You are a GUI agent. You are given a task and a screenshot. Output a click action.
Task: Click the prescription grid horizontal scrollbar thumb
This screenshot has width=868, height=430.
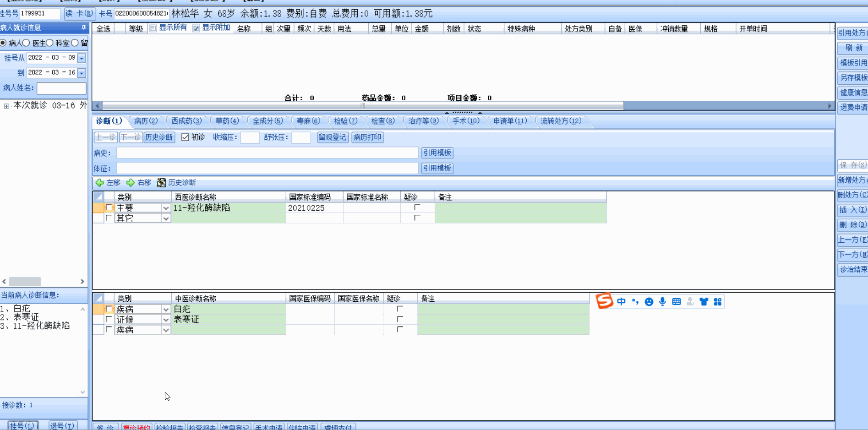pyautogui.click(x=363, y=106)
